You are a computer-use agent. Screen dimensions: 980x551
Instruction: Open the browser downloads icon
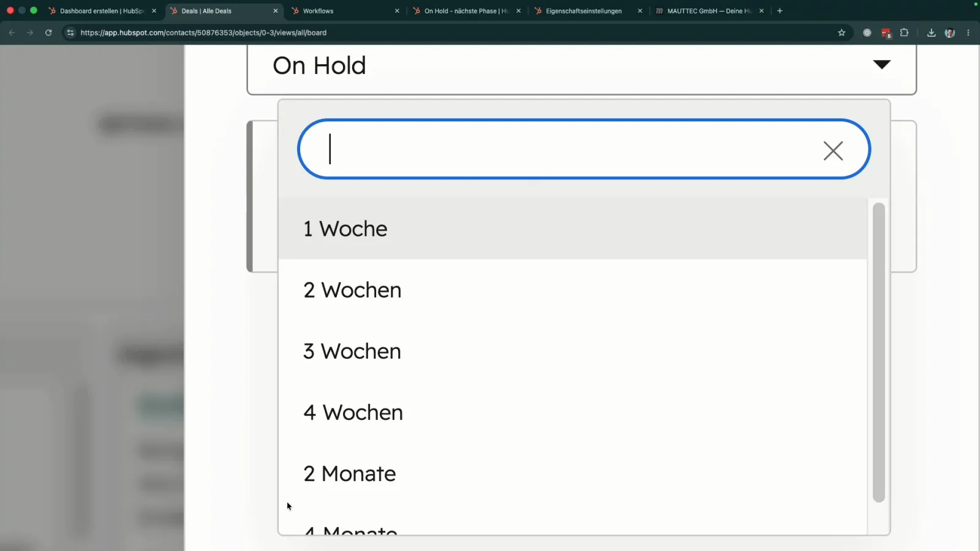point(931,32)
